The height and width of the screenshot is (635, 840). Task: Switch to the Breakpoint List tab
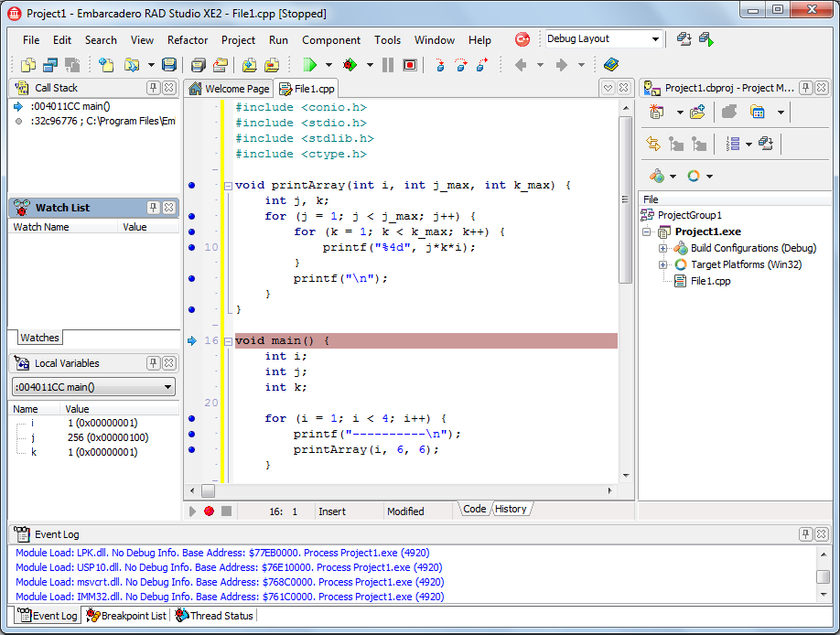click(x=127, y=616)
